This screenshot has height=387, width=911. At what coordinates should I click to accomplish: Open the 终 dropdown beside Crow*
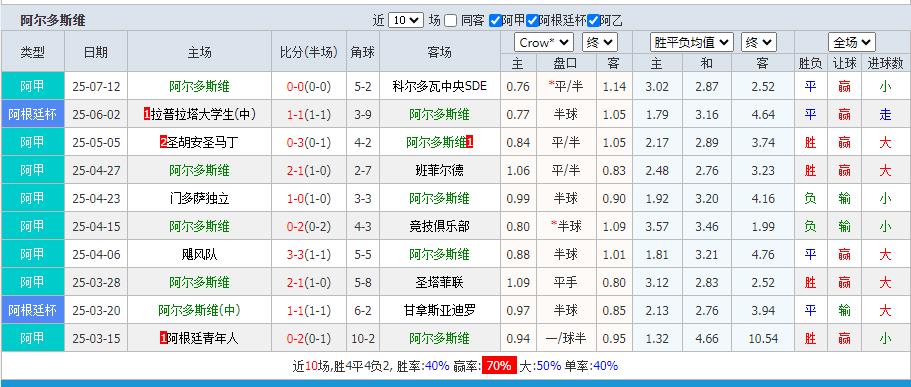pyautogui.click(x=600, y=42)
